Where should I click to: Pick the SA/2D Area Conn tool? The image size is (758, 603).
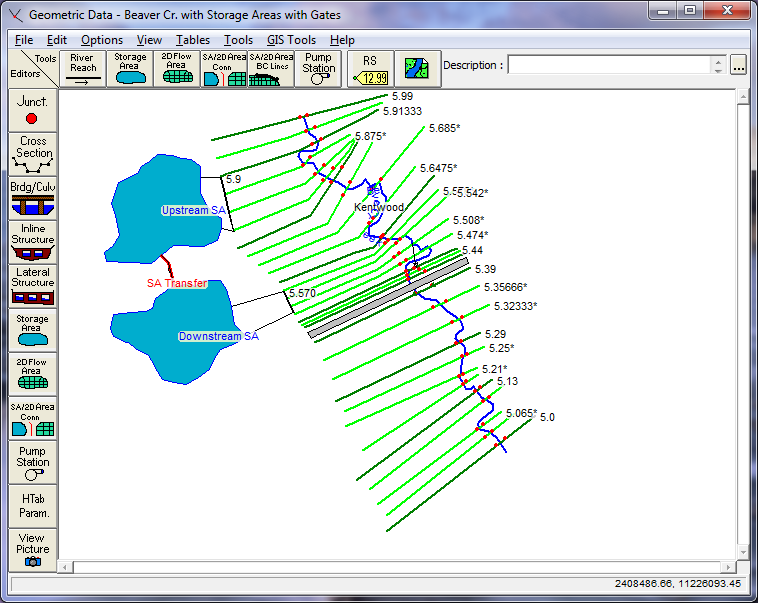(224, 69)
